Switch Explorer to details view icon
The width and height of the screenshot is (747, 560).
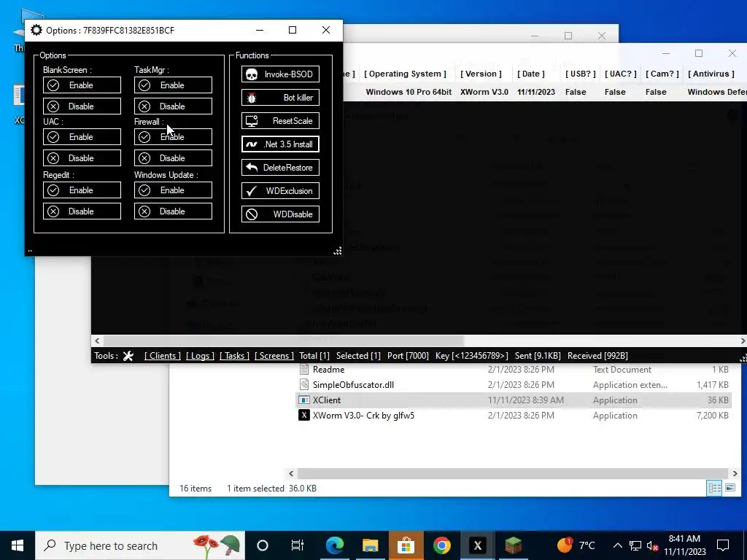click(714, 488)
